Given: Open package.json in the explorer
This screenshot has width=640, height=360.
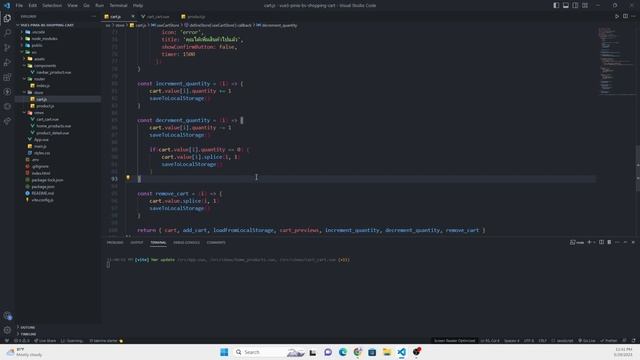Looking at the screenshot, I should pos(43,186).
